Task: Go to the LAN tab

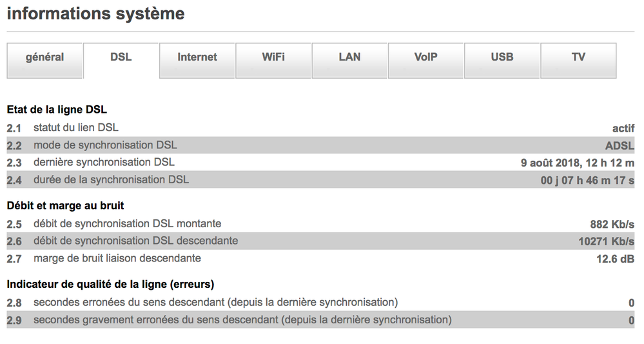Action: click(349, 57)
